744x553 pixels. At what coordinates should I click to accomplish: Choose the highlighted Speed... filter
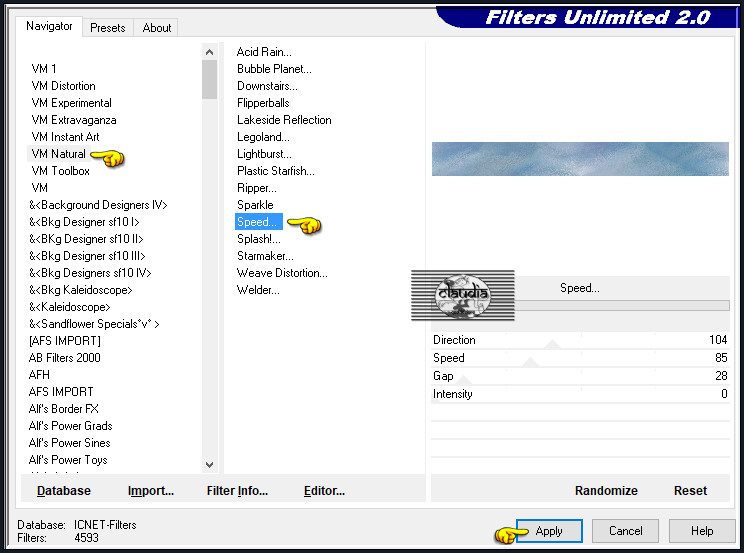point(259,222)
